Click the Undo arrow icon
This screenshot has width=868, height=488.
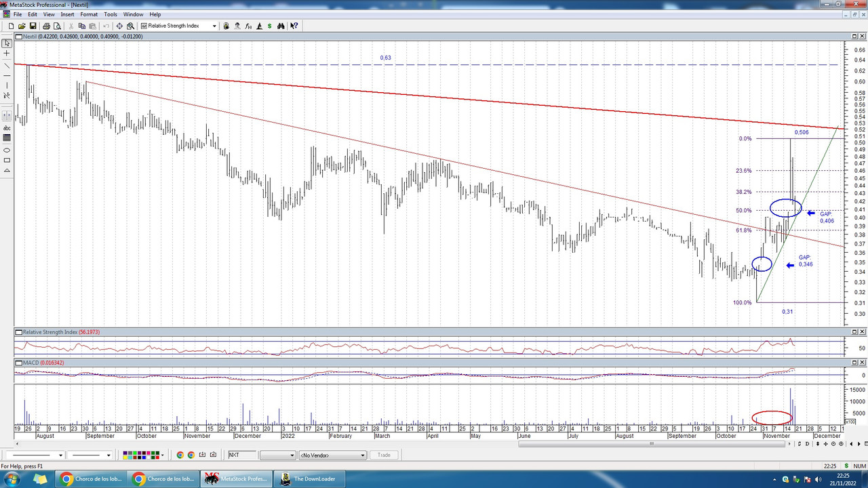click(106, 26)
